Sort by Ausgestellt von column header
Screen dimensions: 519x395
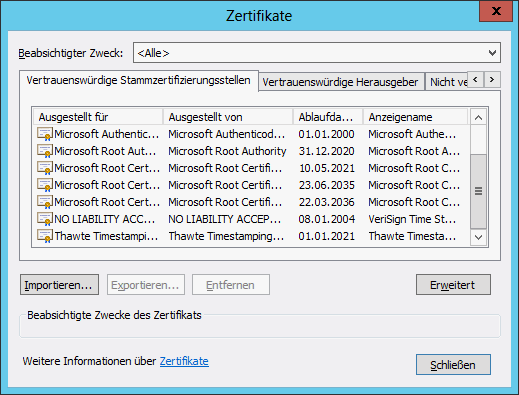(x=228, y=117)
